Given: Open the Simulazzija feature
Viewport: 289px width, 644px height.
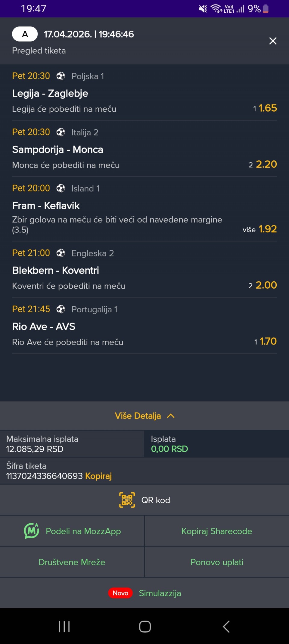Looking at the screenshot, I should point(160,593).
